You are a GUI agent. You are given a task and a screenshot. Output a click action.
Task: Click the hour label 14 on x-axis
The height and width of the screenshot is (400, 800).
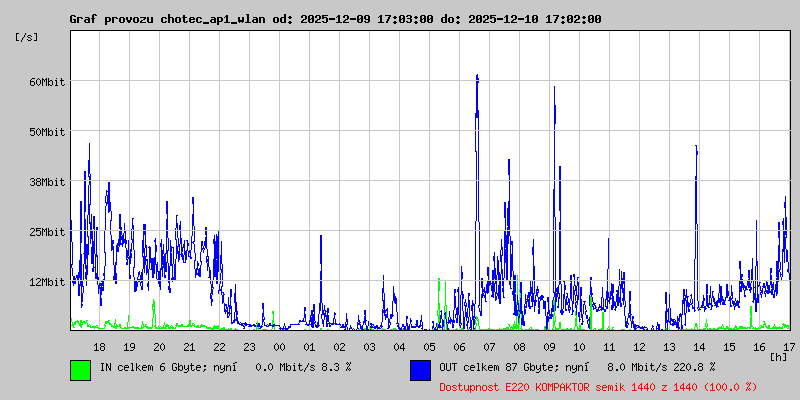(x=699, y=347)
